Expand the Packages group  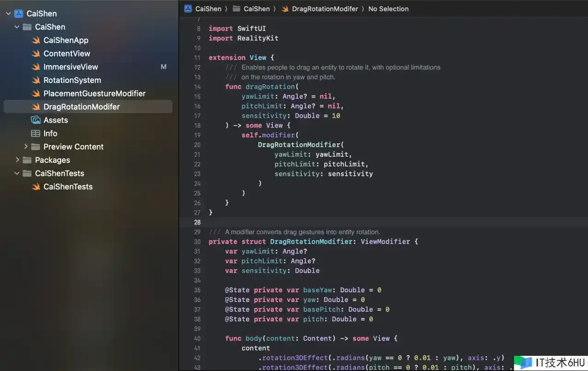[17, 160]
